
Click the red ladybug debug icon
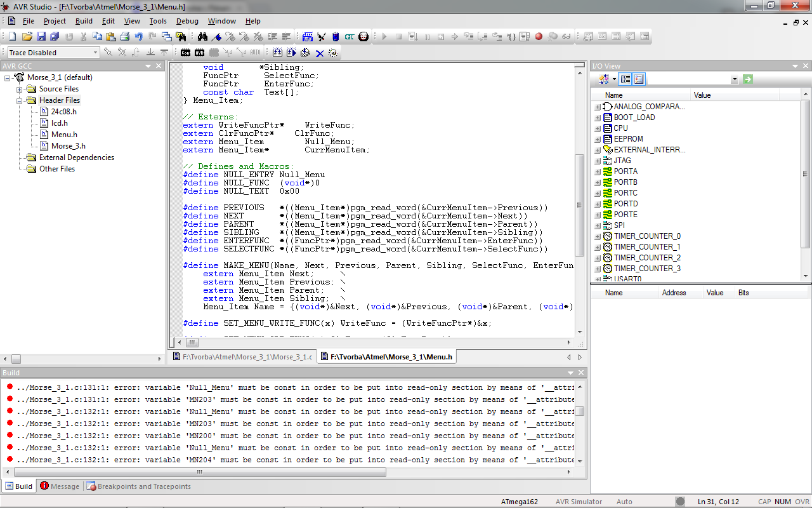(x=363, y=36)
